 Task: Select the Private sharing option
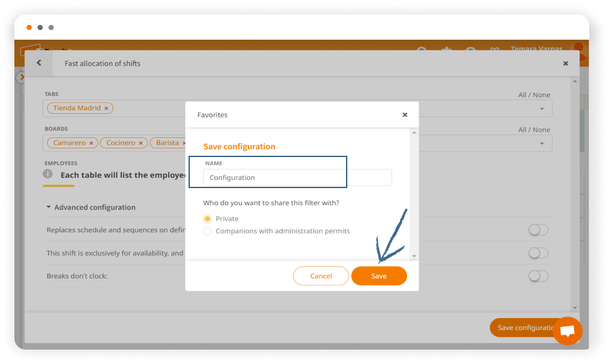[x=208, y=219]
